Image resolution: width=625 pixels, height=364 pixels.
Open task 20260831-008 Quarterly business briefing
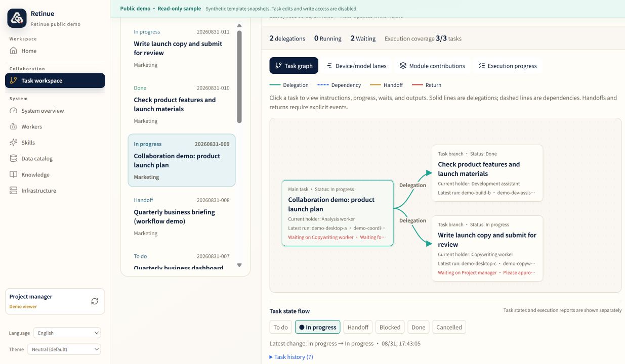(x=182, y=216)
